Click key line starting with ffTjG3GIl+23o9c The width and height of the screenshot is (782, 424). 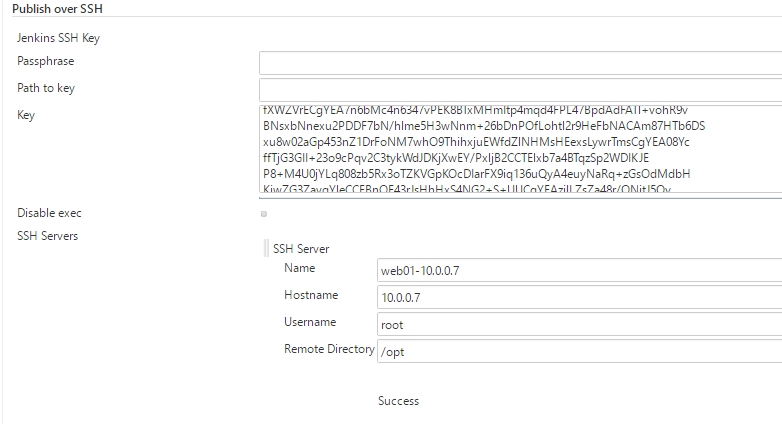456,158
